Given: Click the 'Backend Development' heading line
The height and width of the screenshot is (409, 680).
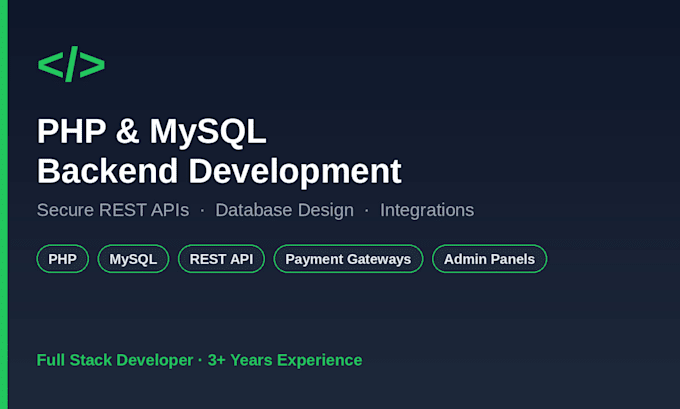Looking at the screenshot, I should point(219,172).
